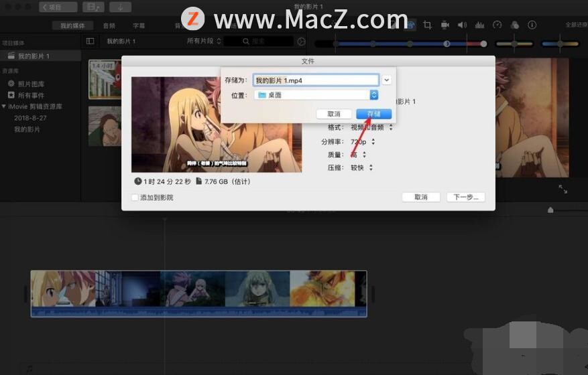Open the noise reduction equalizer icon
588x375 pixels.
coord(479,25)
